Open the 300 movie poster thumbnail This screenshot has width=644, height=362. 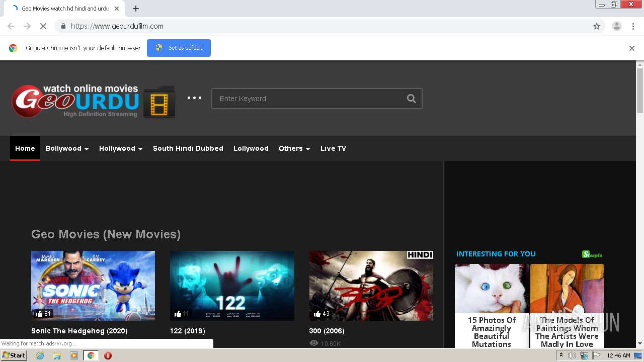(x=371, y=286)
